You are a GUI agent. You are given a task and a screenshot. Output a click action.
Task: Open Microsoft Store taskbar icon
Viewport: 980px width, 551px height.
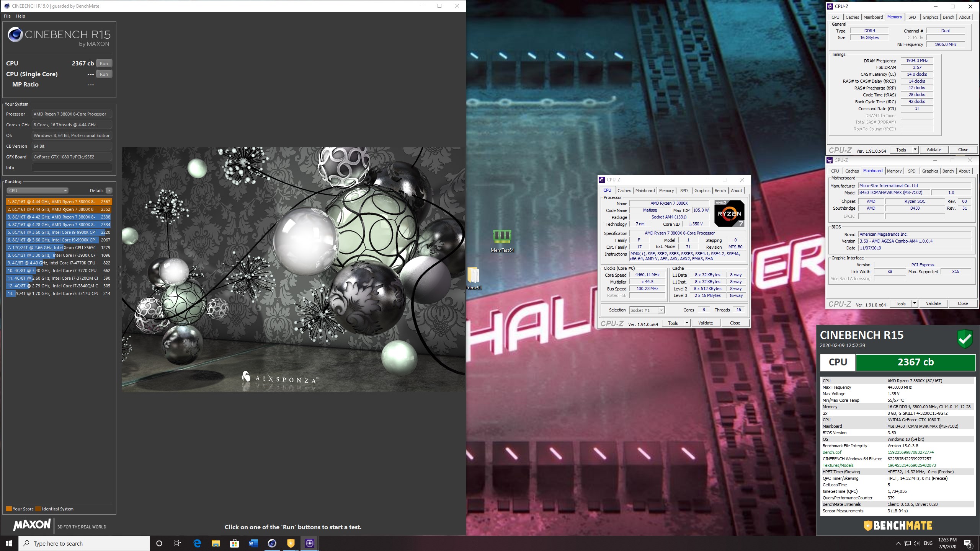[x=234, y=543]
